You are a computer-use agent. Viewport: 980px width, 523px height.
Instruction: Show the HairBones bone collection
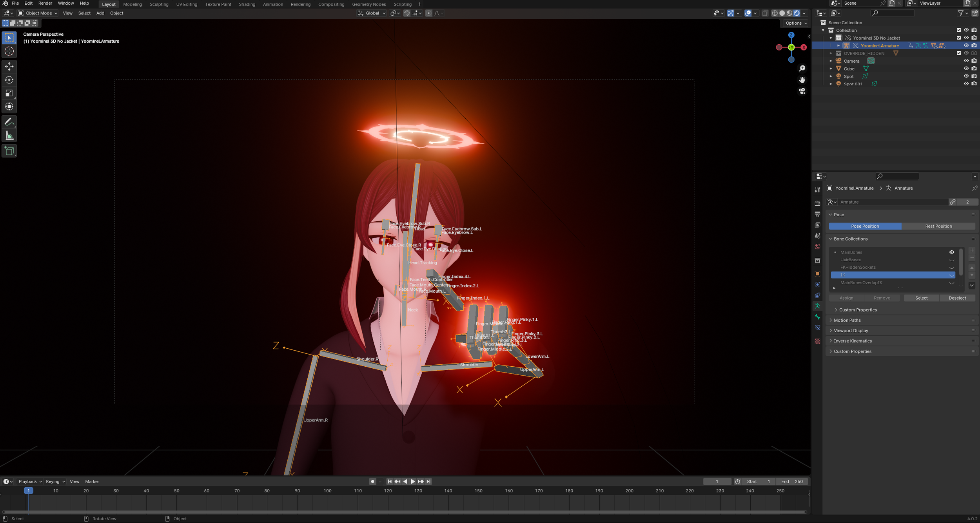coord(951,260)
